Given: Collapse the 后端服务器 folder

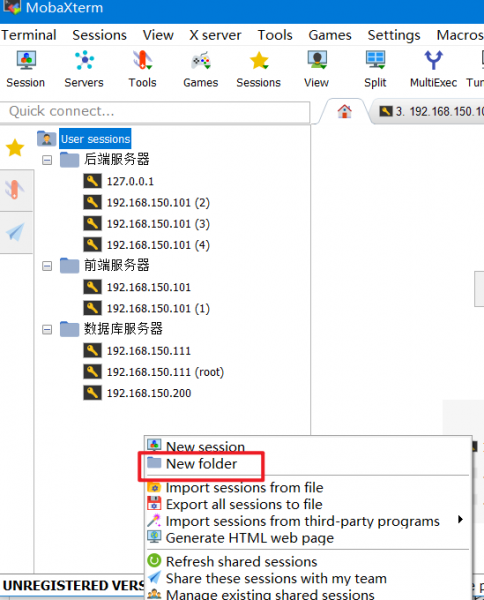Looking at the screenshot, I should tap(47, 160).
